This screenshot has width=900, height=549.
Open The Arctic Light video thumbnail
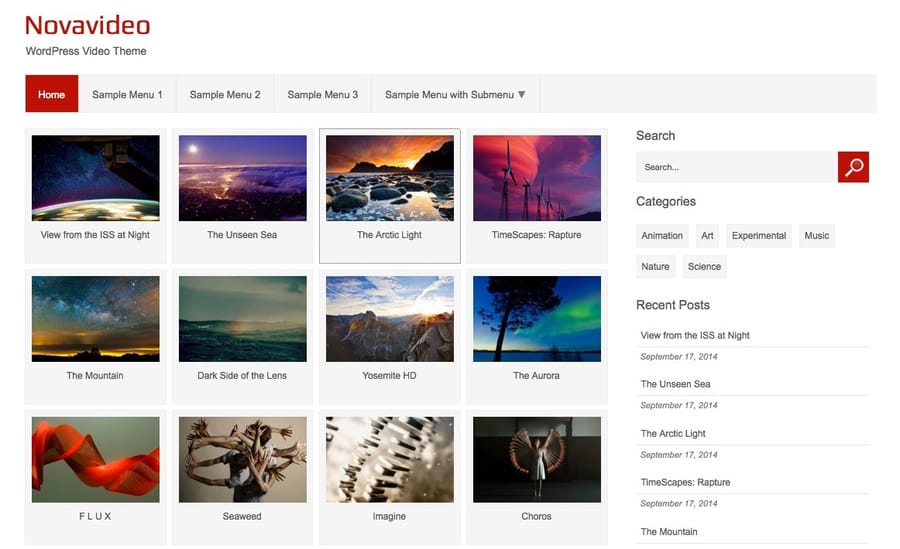390,178
